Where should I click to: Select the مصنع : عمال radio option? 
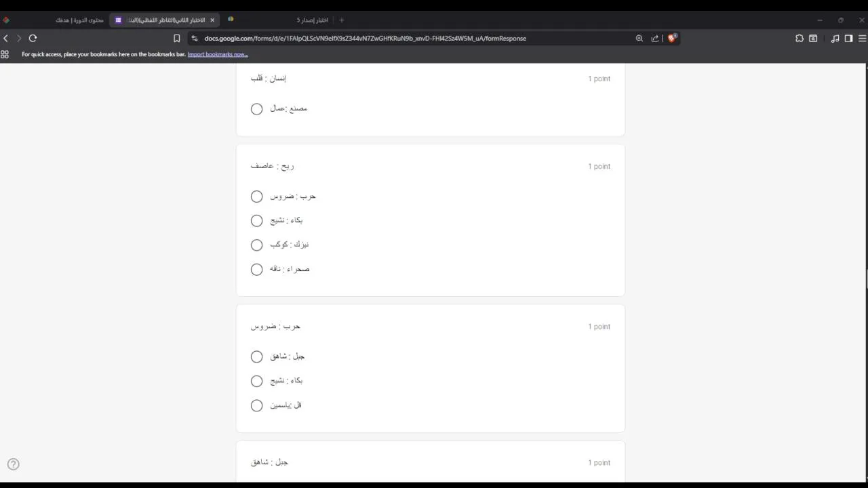[x=256, y=109]
